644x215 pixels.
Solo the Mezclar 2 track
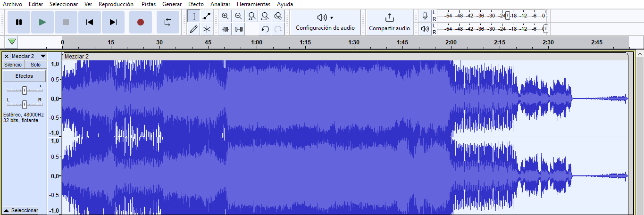coord(35,65)
